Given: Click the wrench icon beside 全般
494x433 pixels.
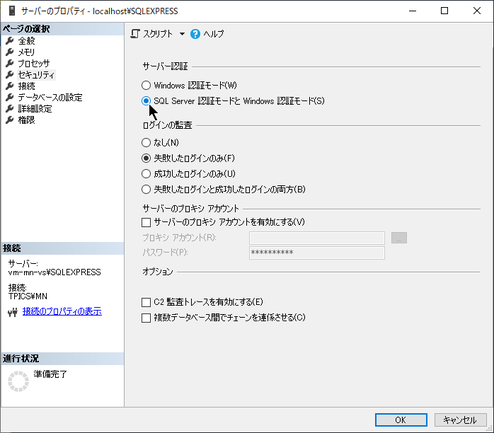Looking at the screenshot, I should [x=10, y=41].
